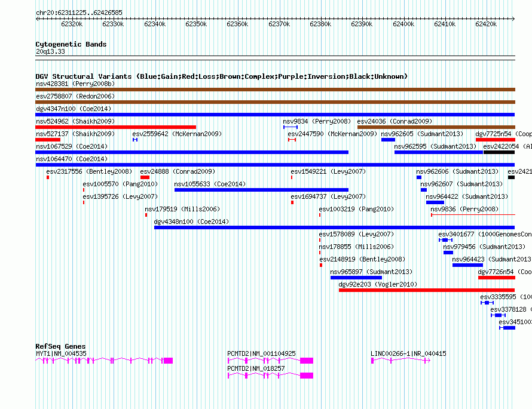The width and height of the screenshot is (532, 409).
Task: Click the LINC00266-1|NR_040415 gene label
Action: pyautogui.click(x=408, y=353)
